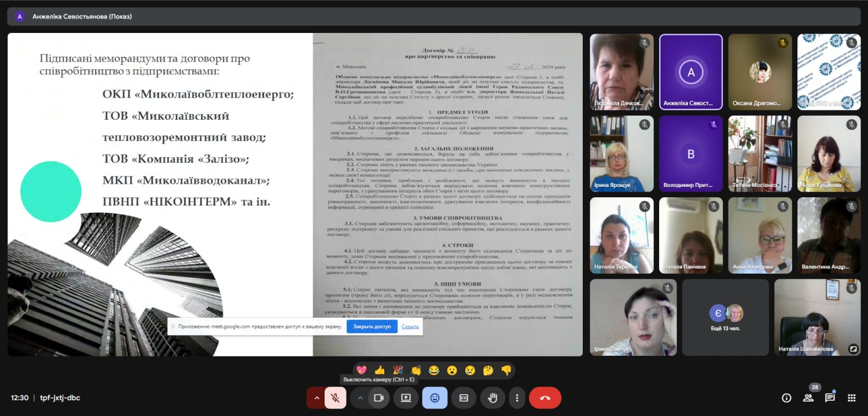The height and width of the screenshot is (416, 868).
Task: Select Ірина Савчук's video tile
Action: point(633,318)
